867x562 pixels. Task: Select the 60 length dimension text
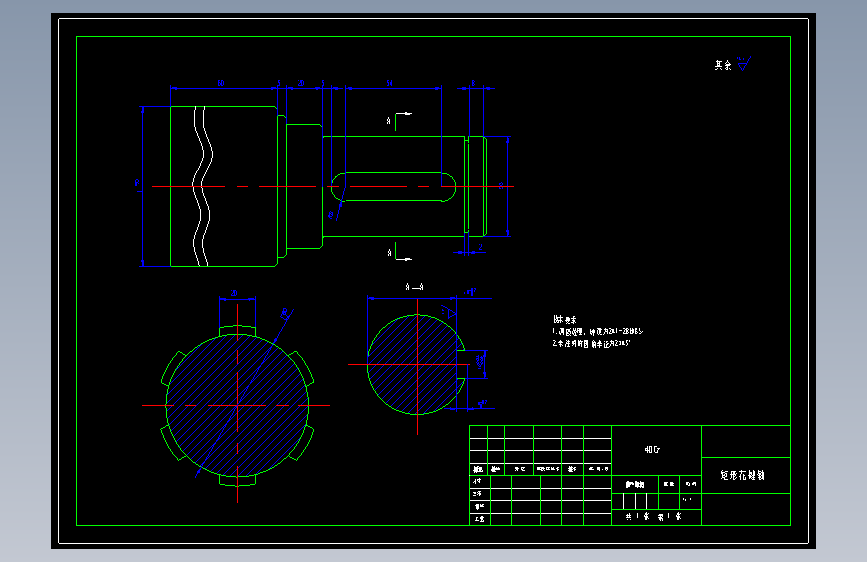pyautogui.click(x=221, y=83)
